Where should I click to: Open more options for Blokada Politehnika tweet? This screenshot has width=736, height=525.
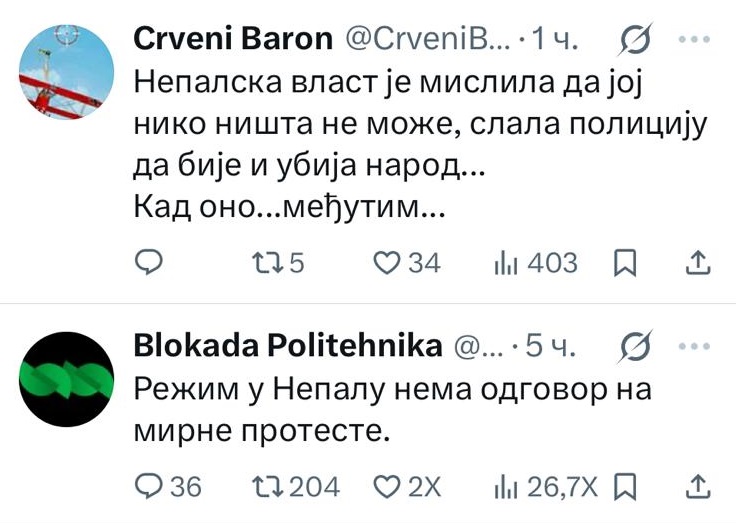(x=695, y=347)
